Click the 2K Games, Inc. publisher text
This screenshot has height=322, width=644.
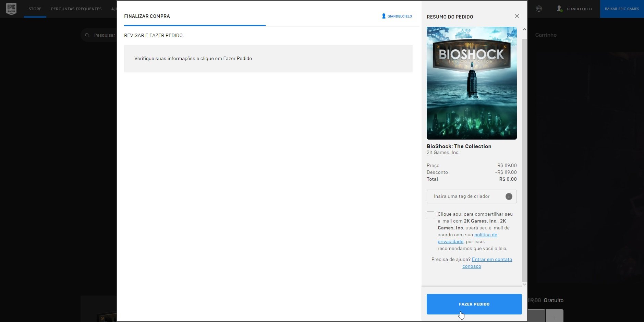click(x=443, y=152)
